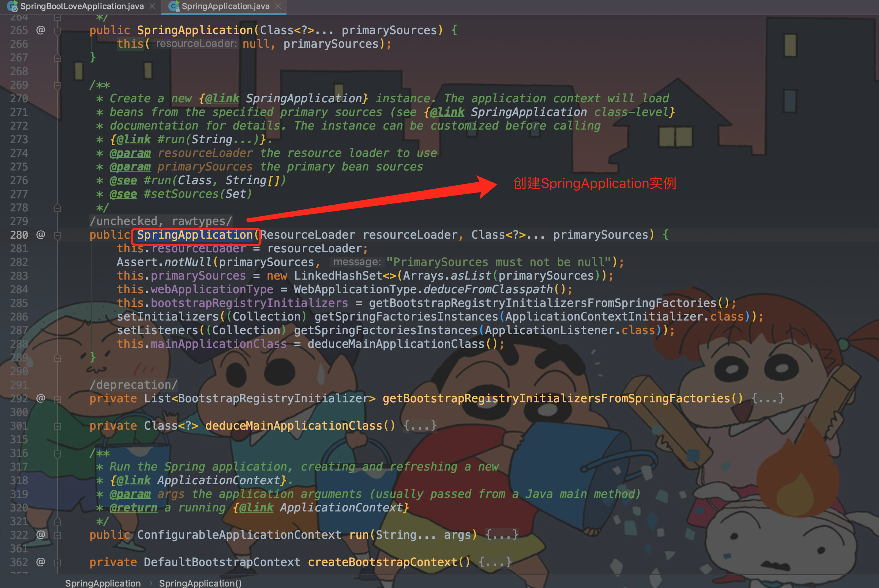879x588 pixels.
Task: Expand {...} placeholder after deduceMainApplicationClass()
Action: [420, 425]
